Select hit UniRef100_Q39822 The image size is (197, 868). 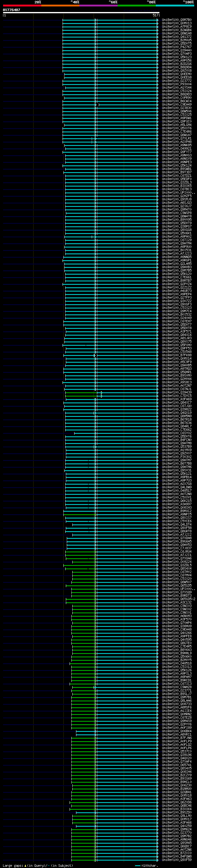(x=177, y=409)
